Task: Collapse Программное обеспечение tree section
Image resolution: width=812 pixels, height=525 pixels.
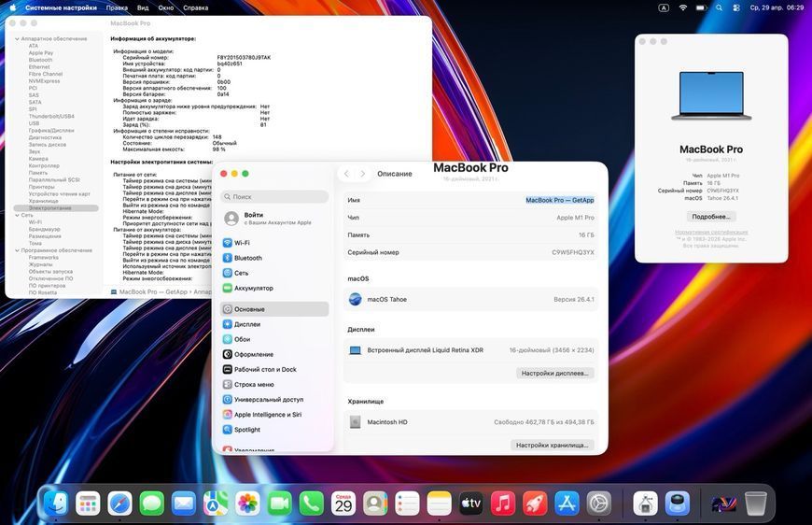Action: (17, 250)
